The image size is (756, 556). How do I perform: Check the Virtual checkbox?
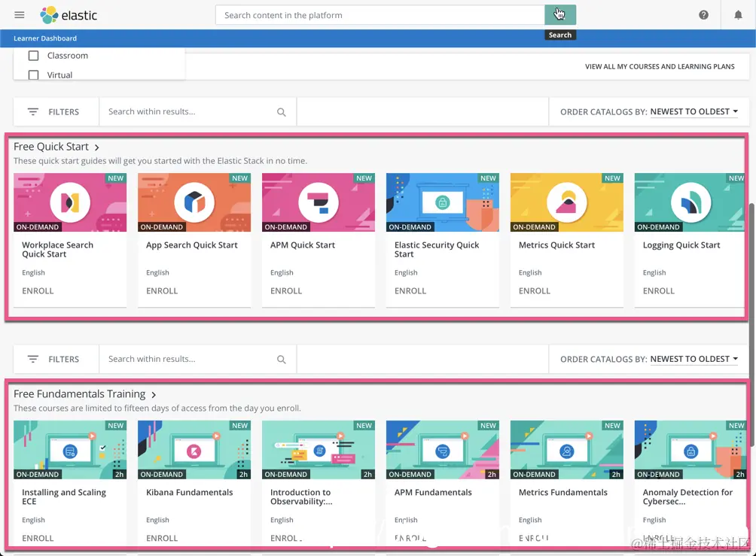(33, 75)
